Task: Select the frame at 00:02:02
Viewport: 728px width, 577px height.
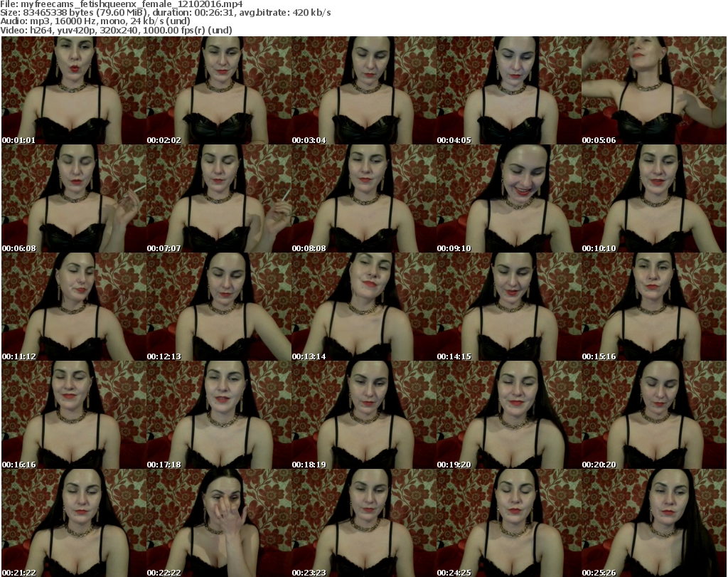Action: [218, 90]
